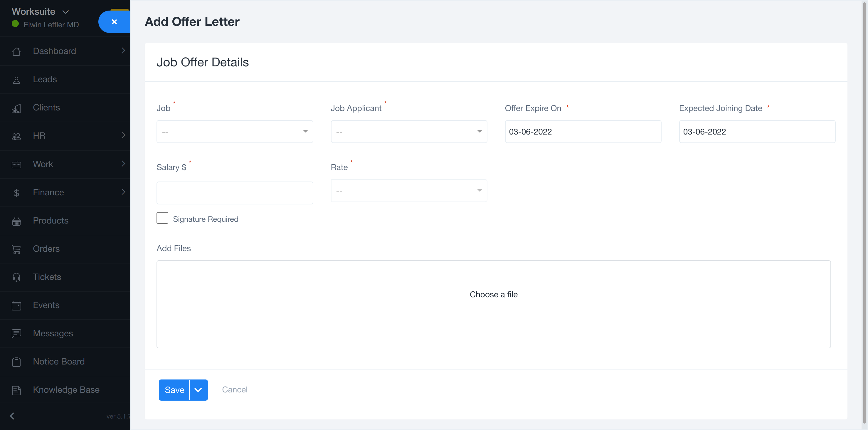Click the Events calendar icon
Screen dimensions: 868x430
[16, 306]
